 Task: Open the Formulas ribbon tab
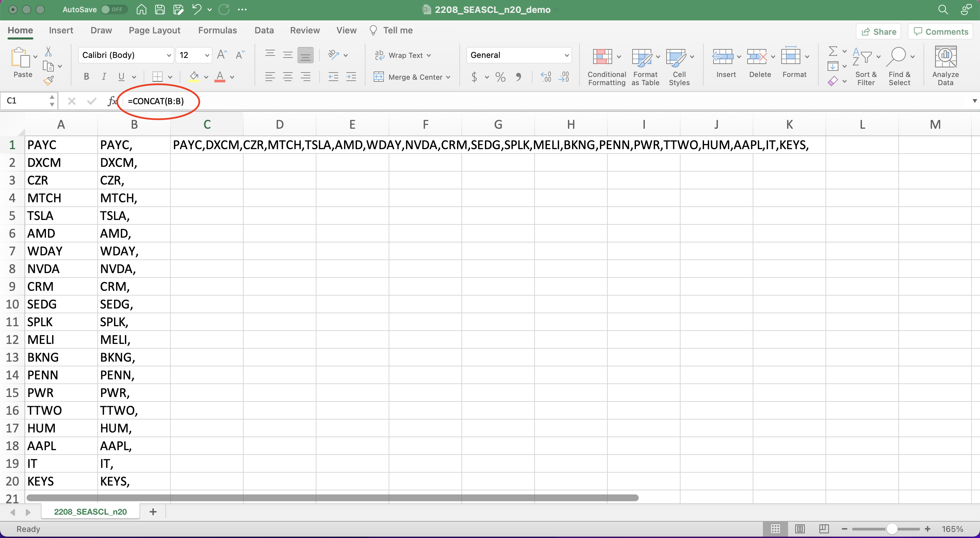point(217,30)
